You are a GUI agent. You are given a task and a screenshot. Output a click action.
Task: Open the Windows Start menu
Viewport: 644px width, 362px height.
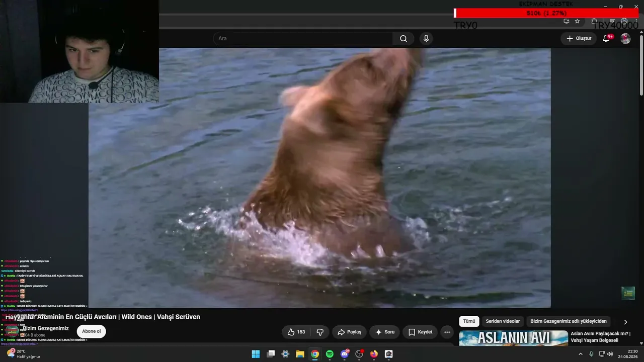[256, 354]
